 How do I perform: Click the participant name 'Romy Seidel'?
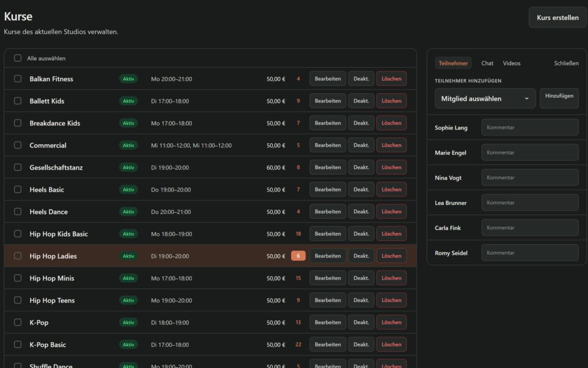tap(451, 253)
